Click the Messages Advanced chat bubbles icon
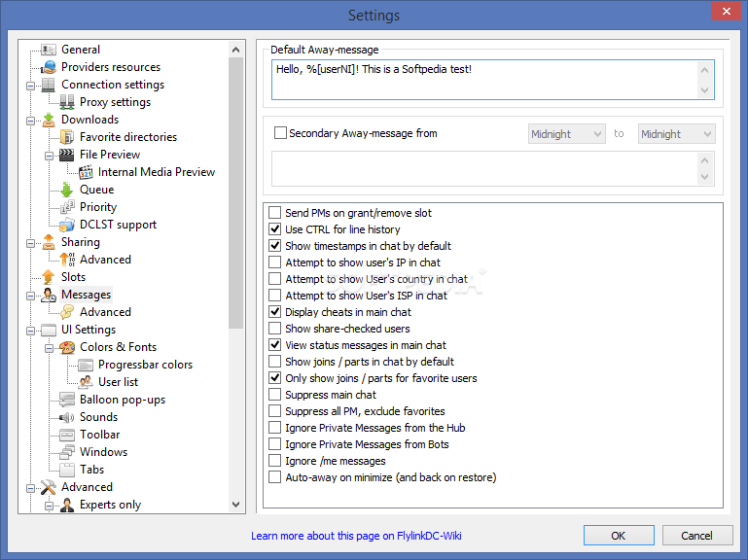 click(67, 312)
